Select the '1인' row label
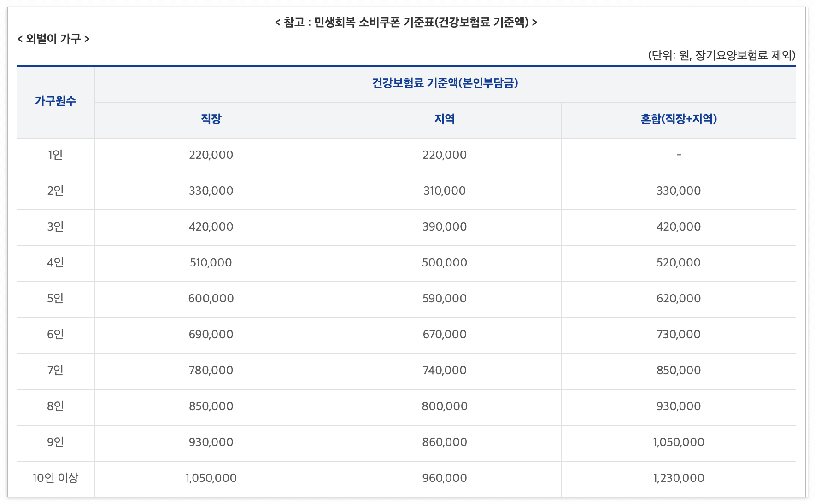The width and height of the screenshot is (815, 504). tap(55, 155)
